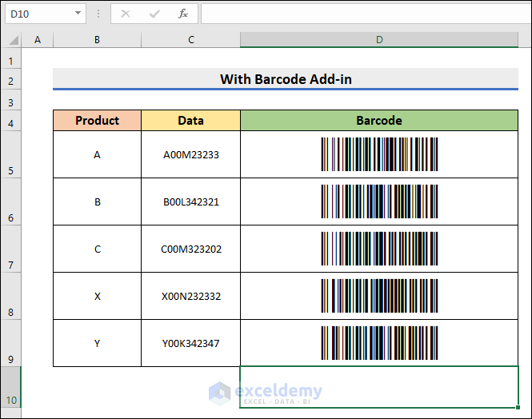Select column C header
The width and height of the screenshot is (532, 419).
point(191,40)
